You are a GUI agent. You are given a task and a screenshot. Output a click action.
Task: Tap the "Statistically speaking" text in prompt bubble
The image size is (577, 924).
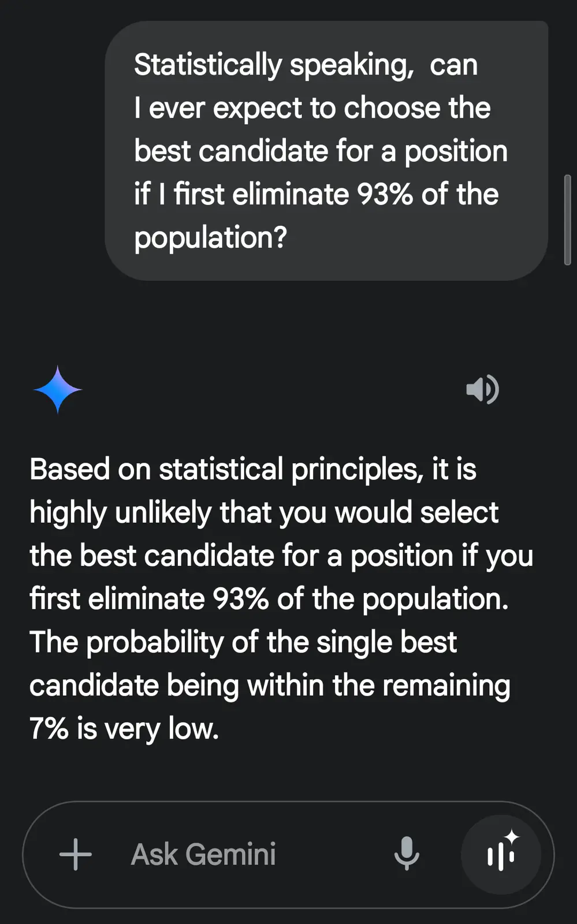274,65
